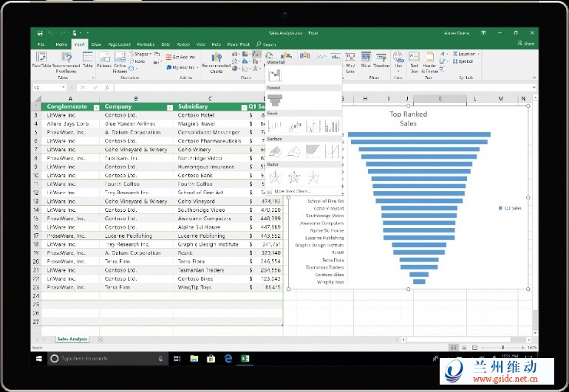Choose the Waterfall chart option

[x=275, y=74]
